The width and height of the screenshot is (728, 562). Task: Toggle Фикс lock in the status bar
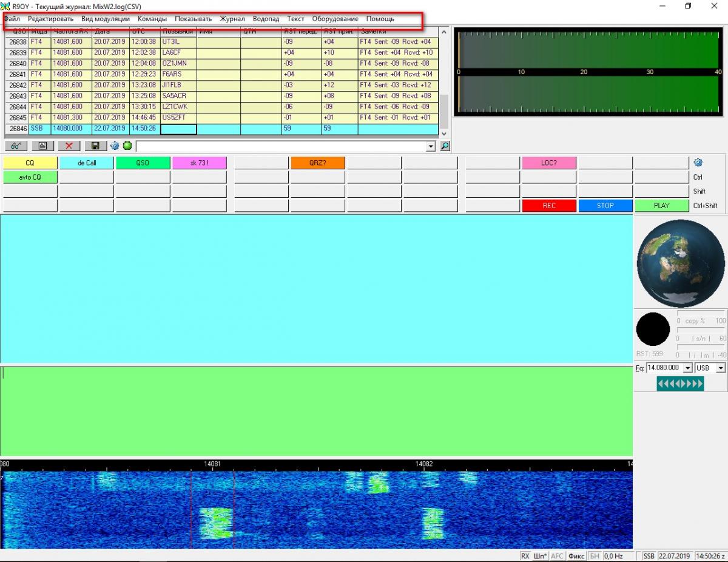click(x=576, y=556)
